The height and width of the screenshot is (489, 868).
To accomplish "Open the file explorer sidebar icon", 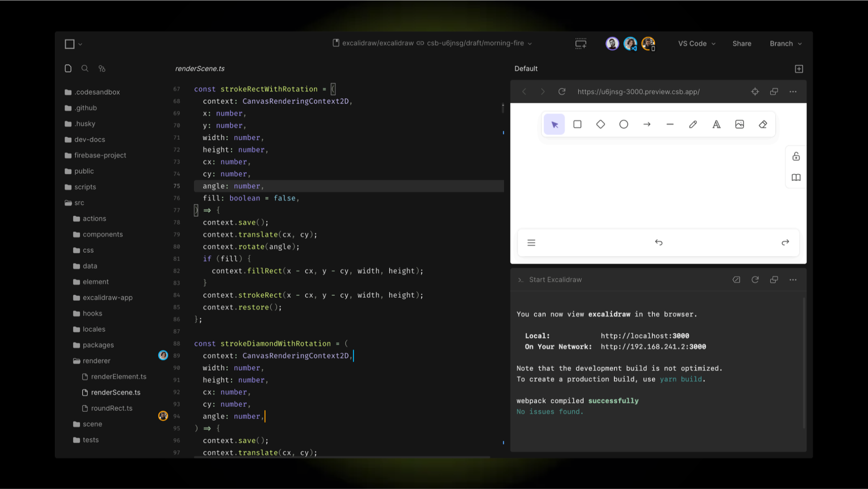I will pos(68,68).
